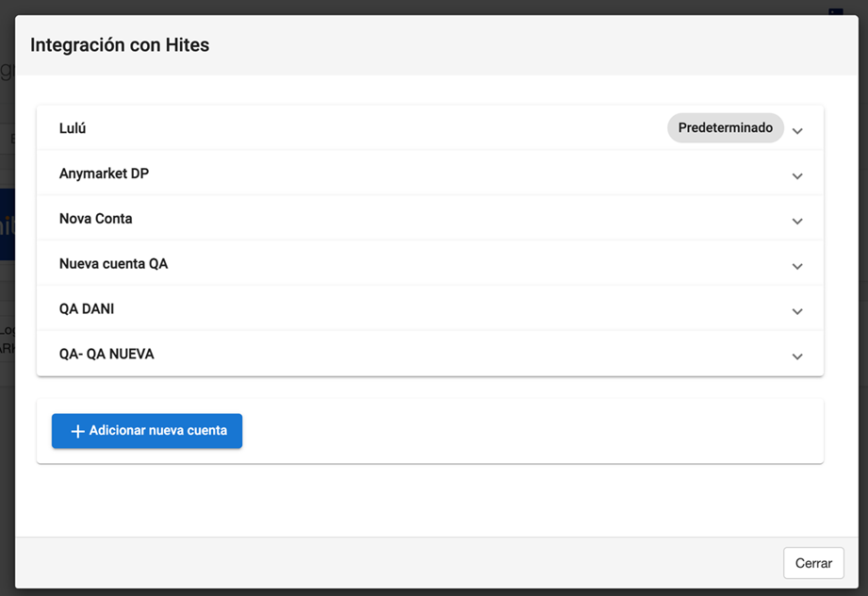Select the QA- QA NUEVA account name
Screen dimensions: 868x596
106,354
